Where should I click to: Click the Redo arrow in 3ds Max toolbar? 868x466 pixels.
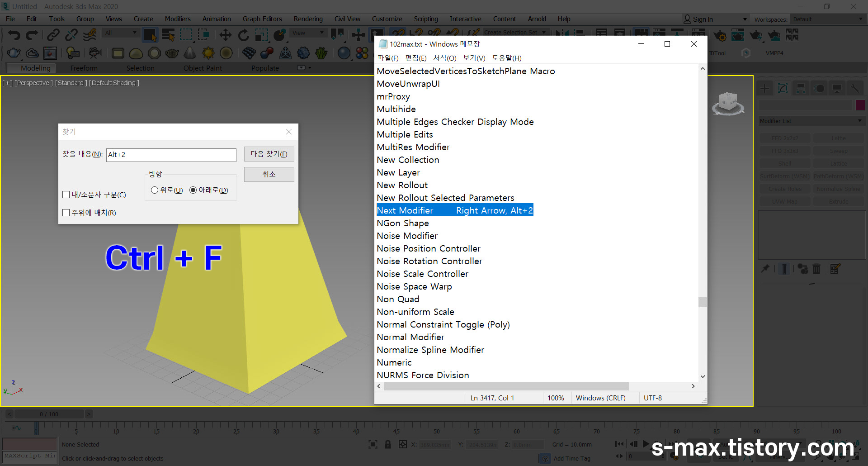[32, 35]
